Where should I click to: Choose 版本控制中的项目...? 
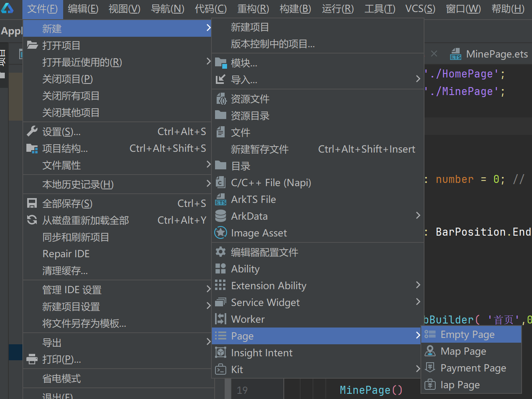tap(318, 44)
